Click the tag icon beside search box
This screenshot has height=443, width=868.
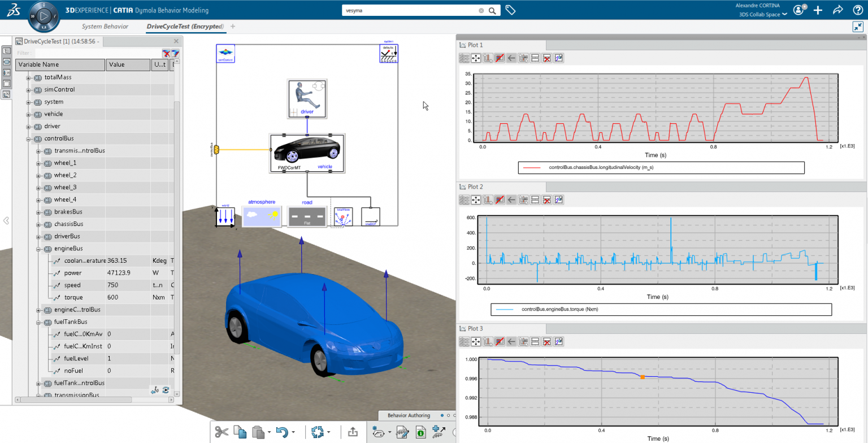tap(510, 10)
